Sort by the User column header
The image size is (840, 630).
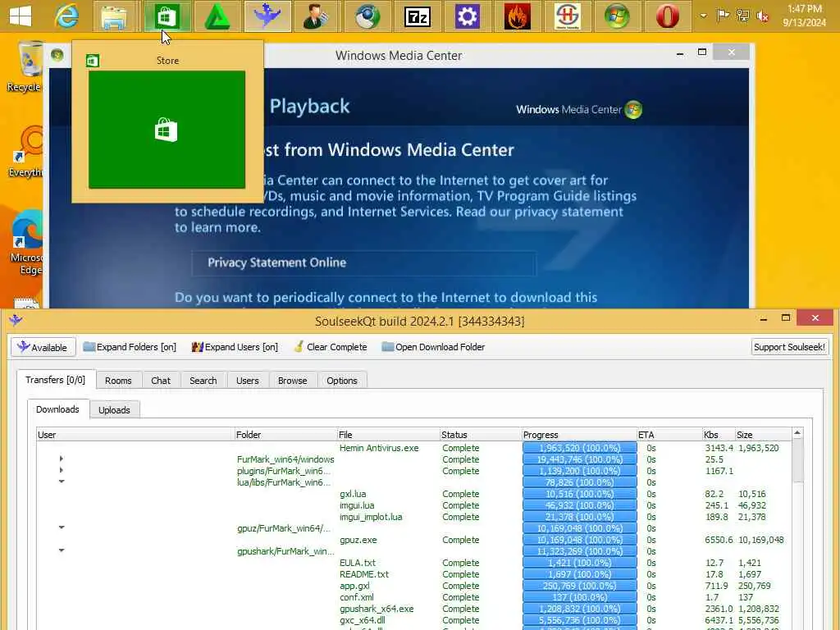[135, 435]
